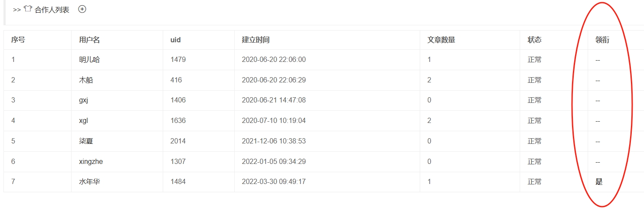Click the 领衔 column header
Screen dimensions: 644x218
click(x=602, y=40)
